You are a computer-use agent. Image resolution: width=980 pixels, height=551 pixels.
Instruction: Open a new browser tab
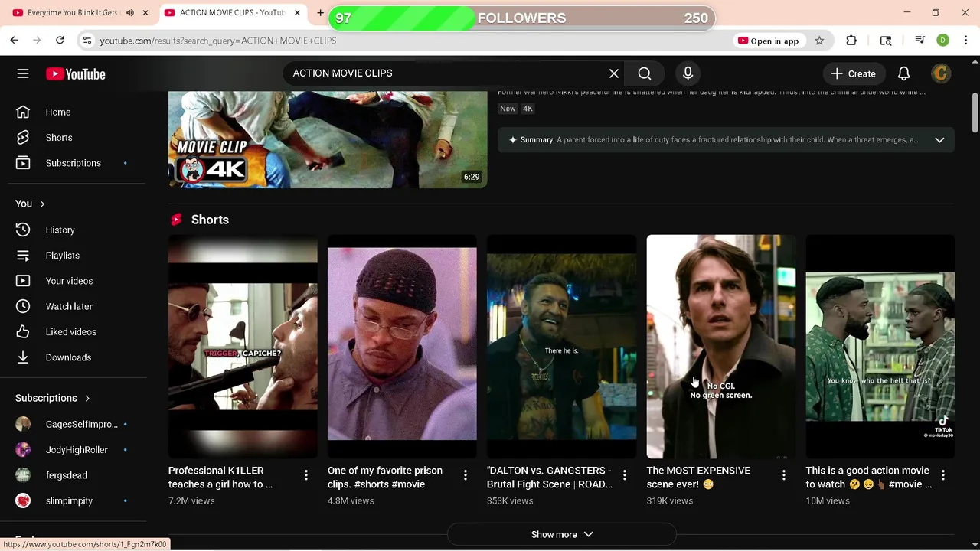point(320,13)
